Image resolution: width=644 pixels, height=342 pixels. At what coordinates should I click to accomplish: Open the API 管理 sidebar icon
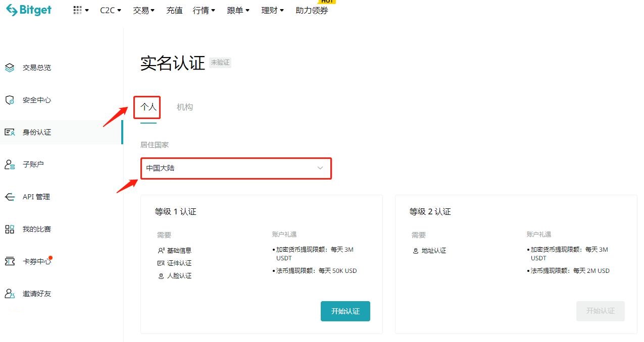tap(9, 197)
